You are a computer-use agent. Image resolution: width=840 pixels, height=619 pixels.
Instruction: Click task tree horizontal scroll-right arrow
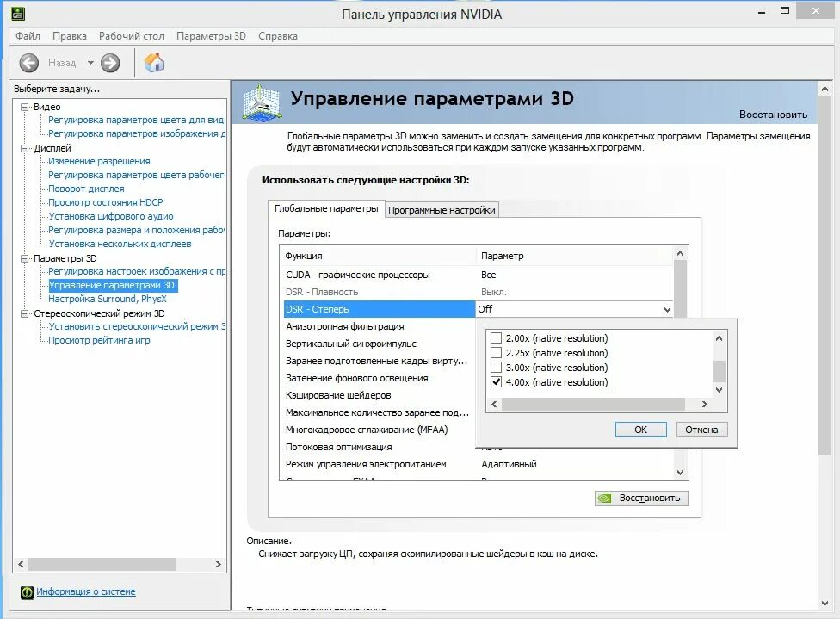pos(218,565)
